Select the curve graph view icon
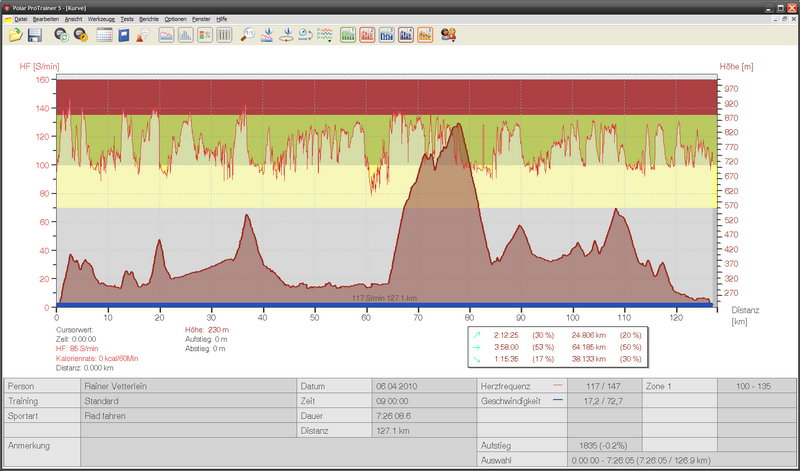Screen dimensions: 800x471 point(165,35)
